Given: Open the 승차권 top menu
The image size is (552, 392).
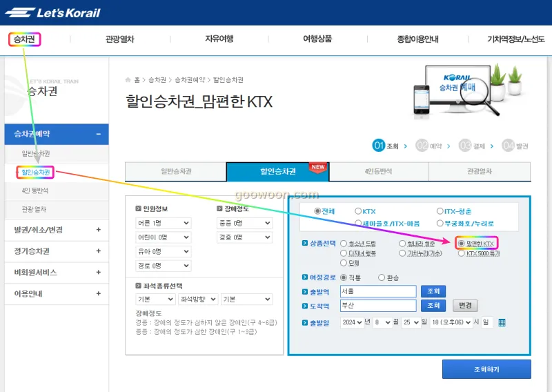Looking at the screenshot, I should (x=24, y=39).
